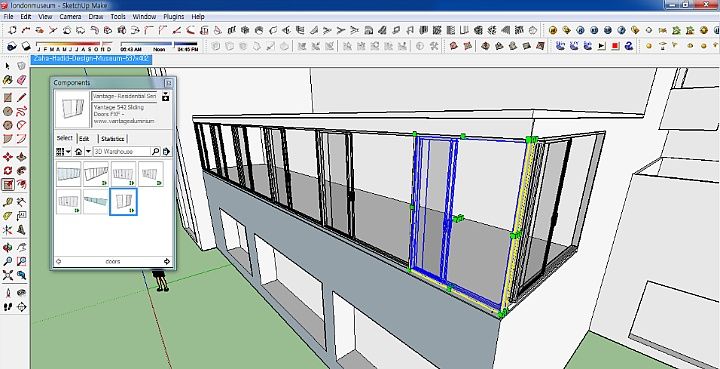Screen dimensions: 720x369
Task: Adjust the shadow time of day slider
Action: [x=159, y=46]
